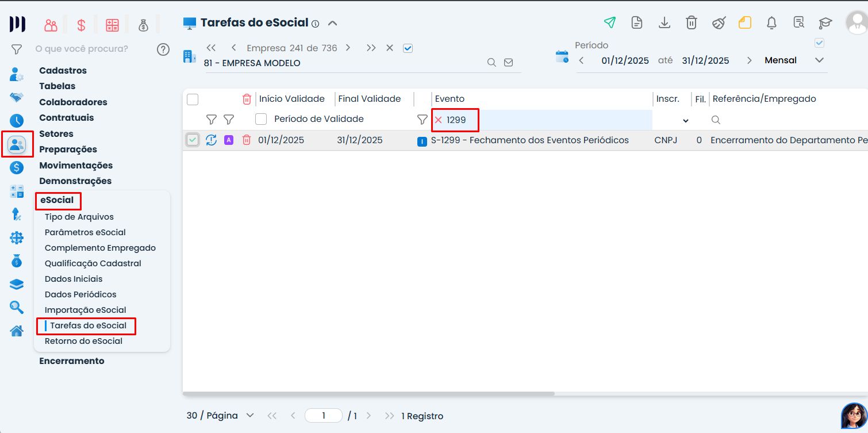
Task: Open the user profile avatar
Action: click(857, 22)
